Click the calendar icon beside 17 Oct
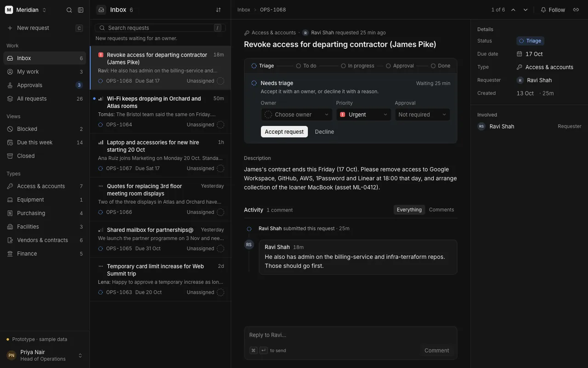Screen dimensions: 588x368 point(520,54)
